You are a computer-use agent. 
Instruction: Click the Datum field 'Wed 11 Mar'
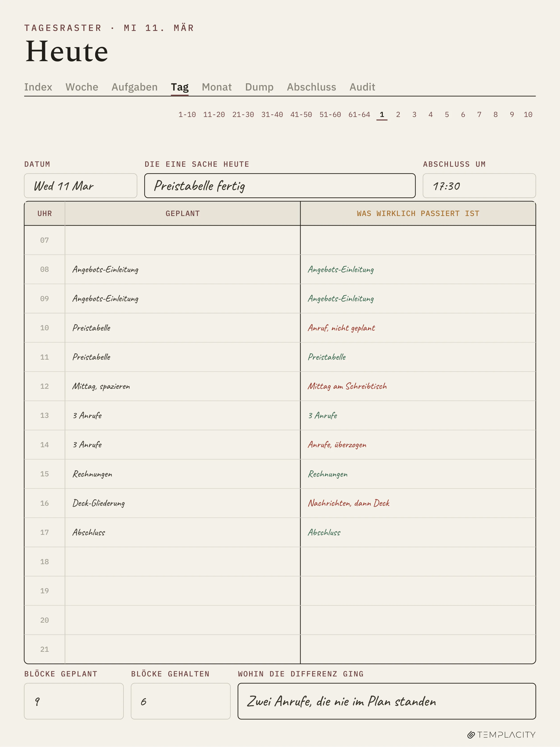point(81,186)
